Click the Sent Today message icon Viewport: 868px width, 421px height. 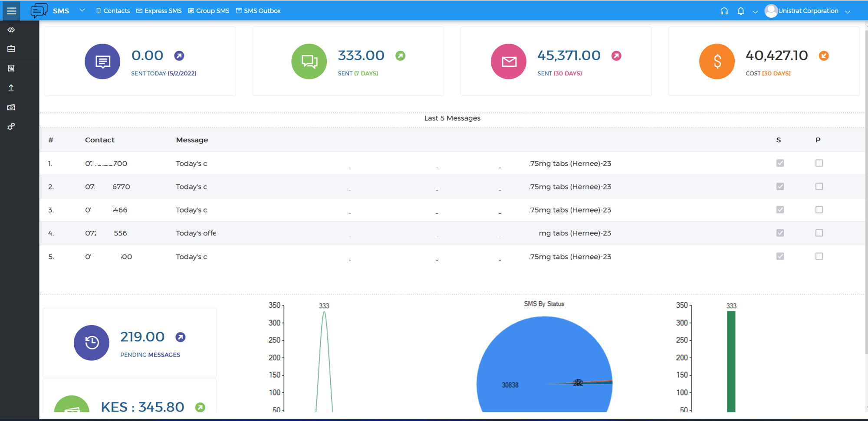pyautogui.click(x=102, y=62)
